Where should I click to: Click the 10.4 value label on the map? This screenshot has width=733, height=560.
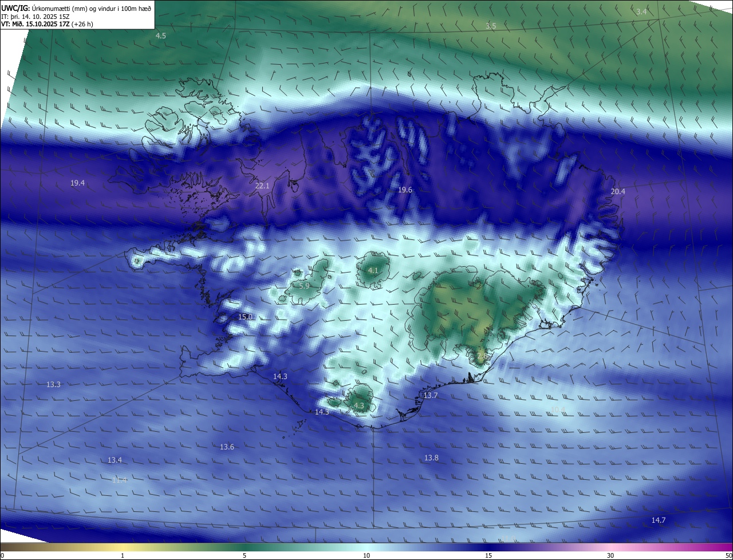[x=558, y=409]
